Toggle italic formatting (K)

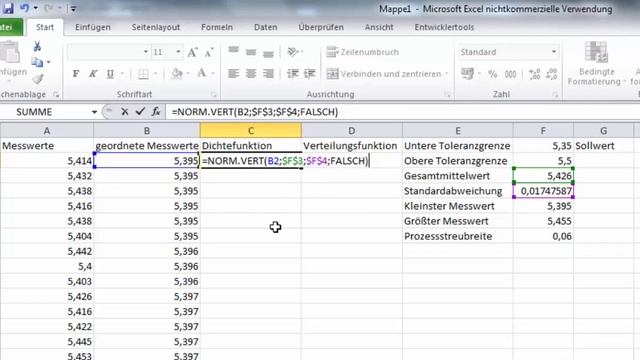click(93, 74)
